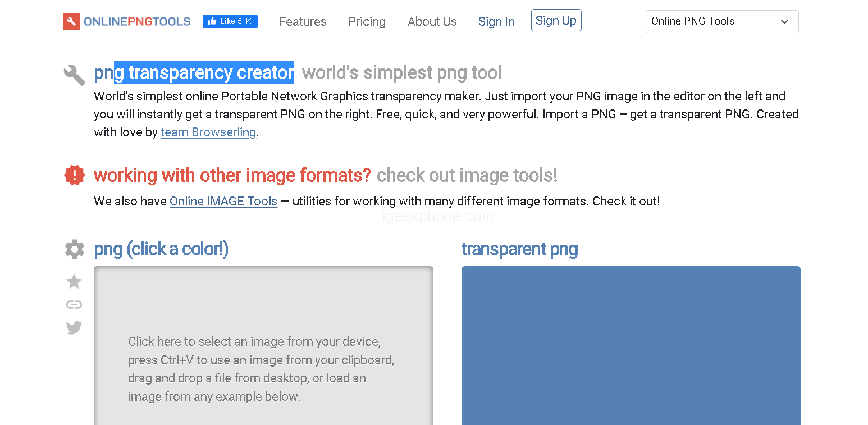The height and width of the screenshot is (425, 868).
Task: Click the Sign In link
Action: (x=496, y=21)
